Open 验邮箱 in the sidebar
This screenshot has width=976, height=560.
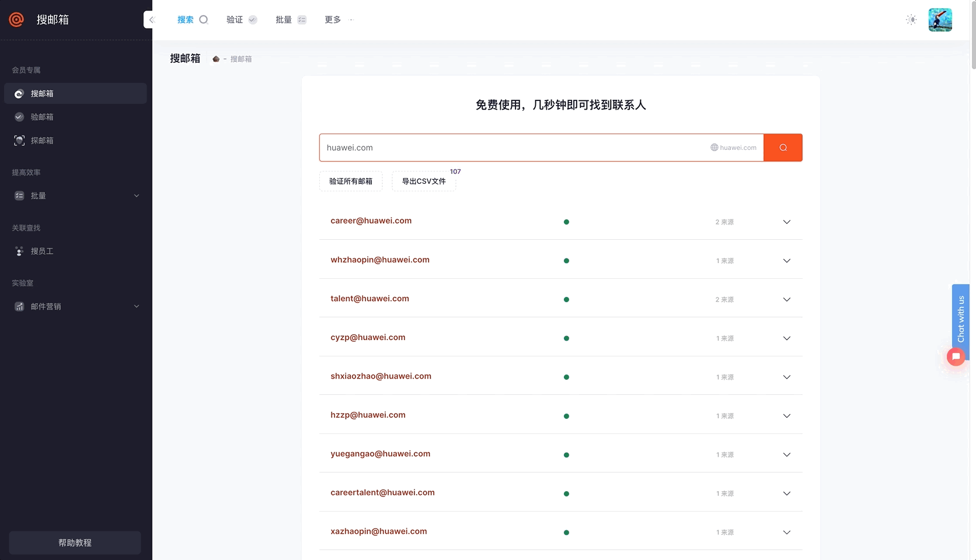pos(75,117)
